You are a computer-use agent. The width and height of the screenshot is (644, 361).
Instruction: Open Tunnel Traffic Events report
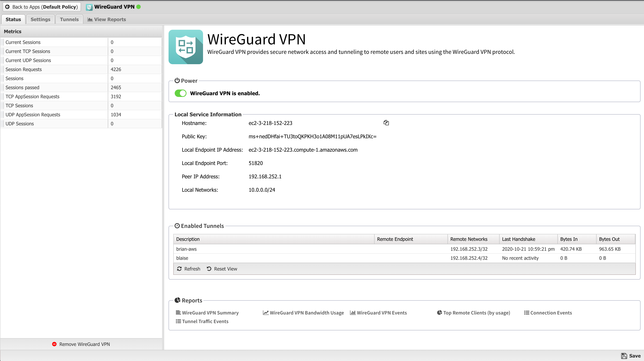coord(202,321)
